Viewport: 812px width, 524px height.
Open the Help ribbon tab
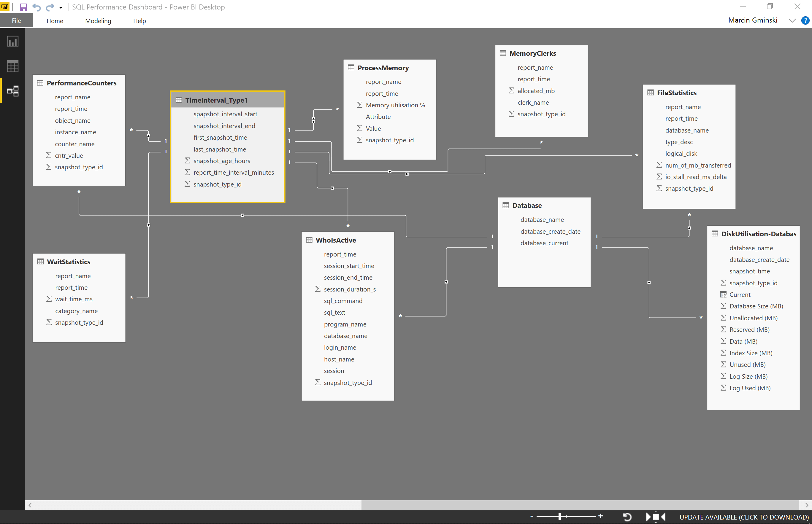tap(139, 21)
